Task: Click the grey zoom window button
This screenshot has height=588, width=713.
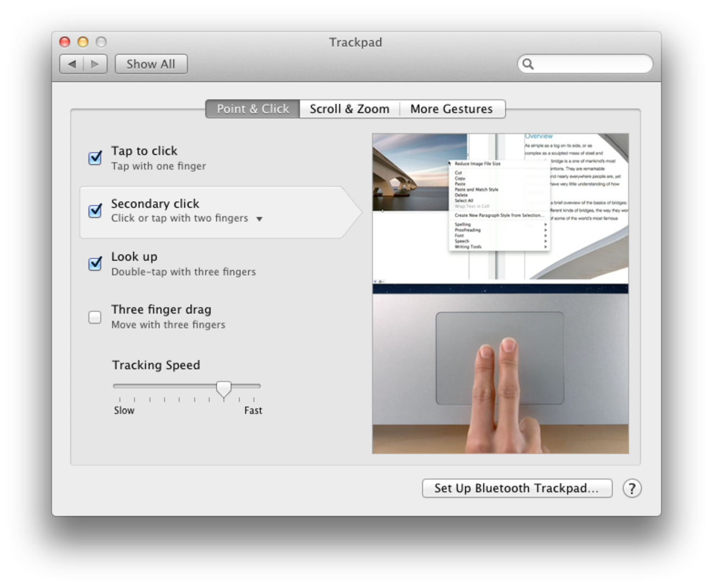Action: (x=101, y=42)
